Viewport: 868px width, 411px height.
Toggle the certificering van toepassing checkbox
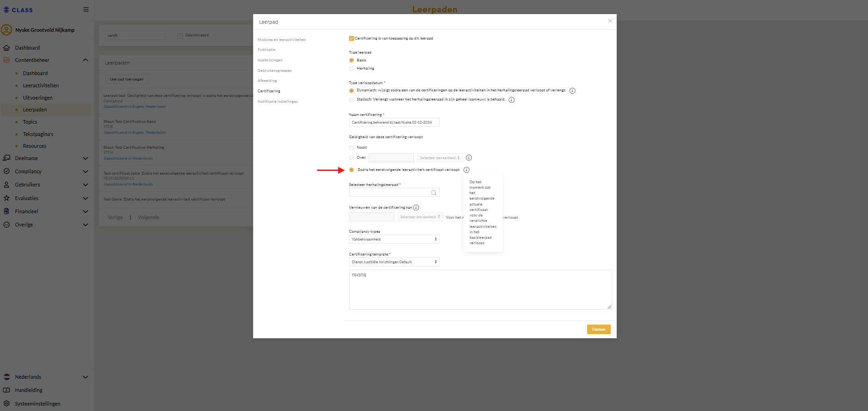[x=351, y=39]
